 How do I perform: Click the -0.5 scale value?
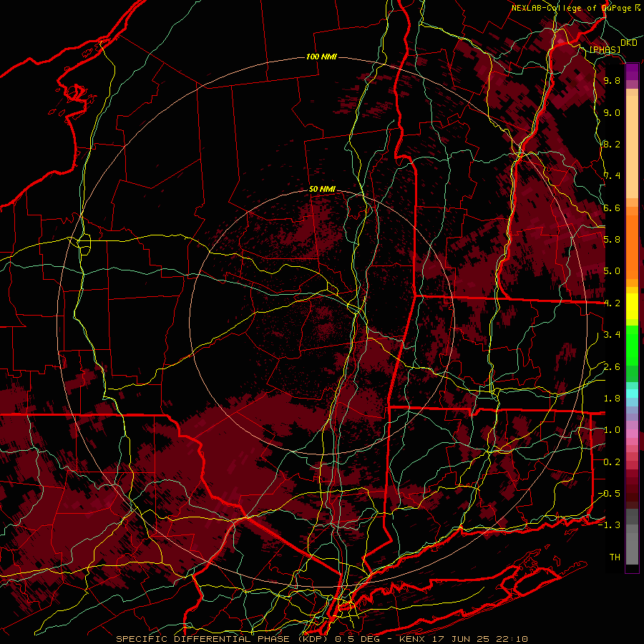point(610,494)
